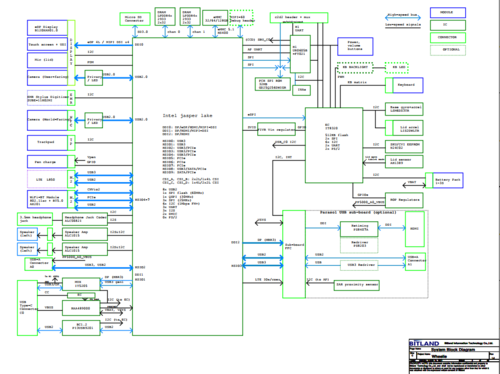Select the CONNECTOR legend box
This screenshot has height=374, width=500.
[x=448, y=37]
